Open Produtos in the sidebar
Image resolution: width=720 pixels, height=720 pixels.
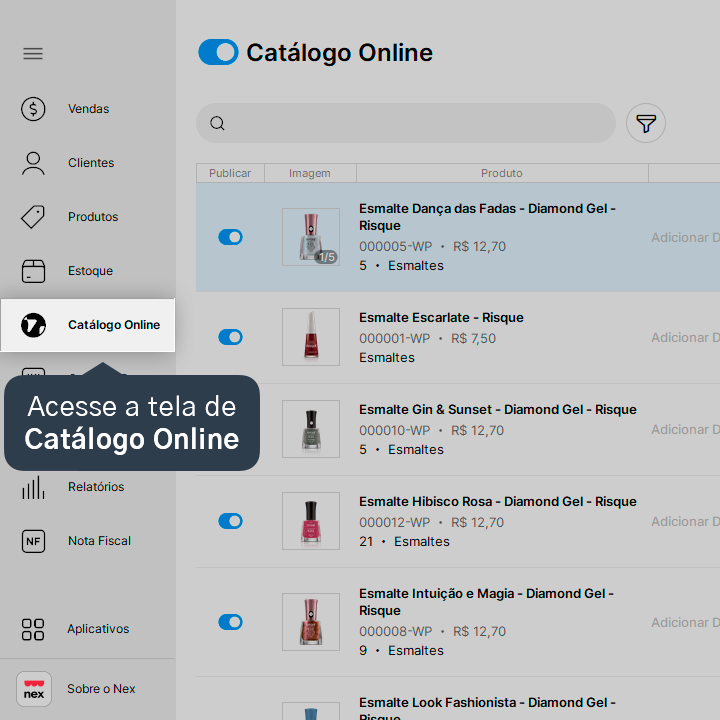93,217
